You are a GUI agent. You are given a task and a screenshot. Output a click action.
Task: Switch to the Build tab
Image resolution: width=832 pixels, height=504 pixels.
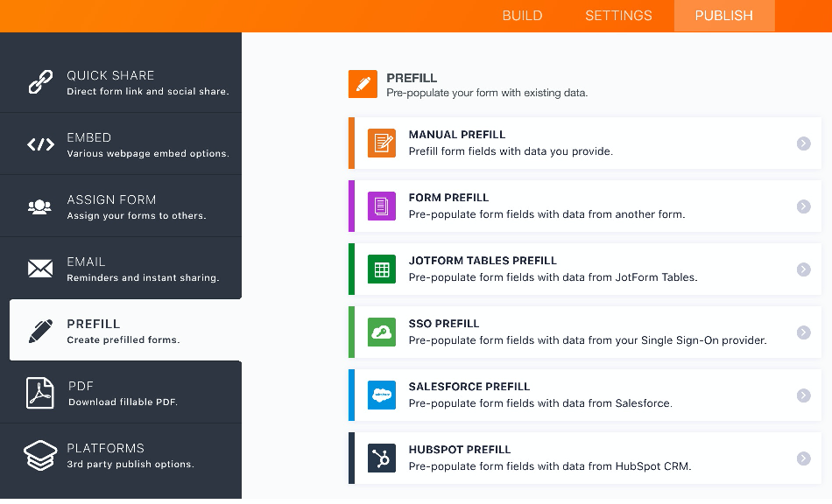(522, 16)
